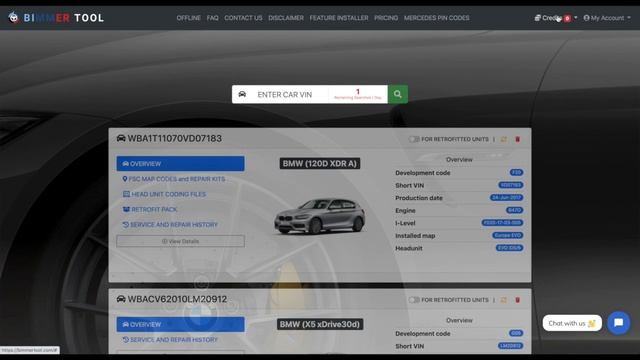Click the Short VIN badge for 120D

511,185
